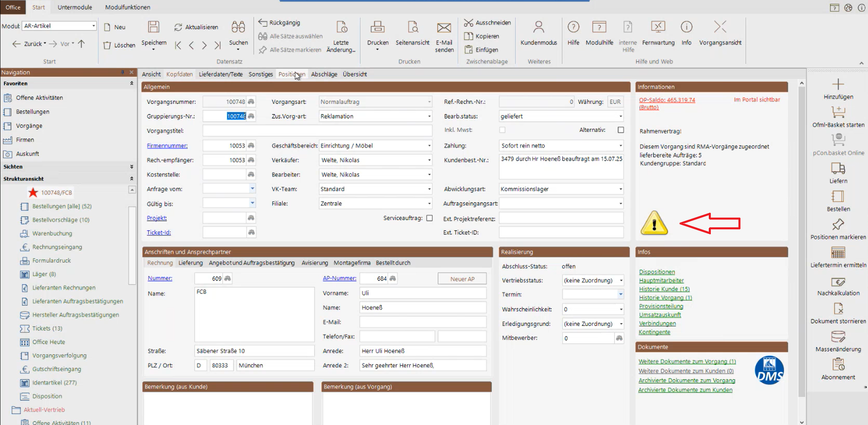Click the Neuer AP button
The width and height of the screenshot is (868, 425).
tap(462, 279)
